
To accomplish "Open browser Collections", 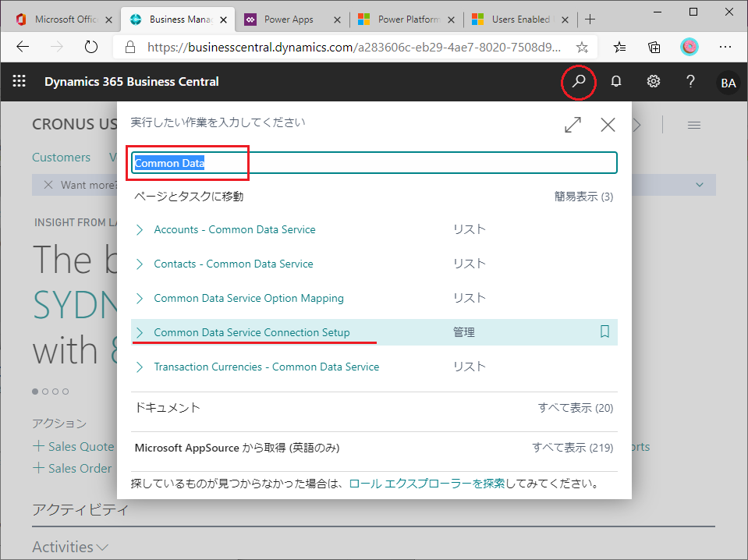I will (654, 47).
